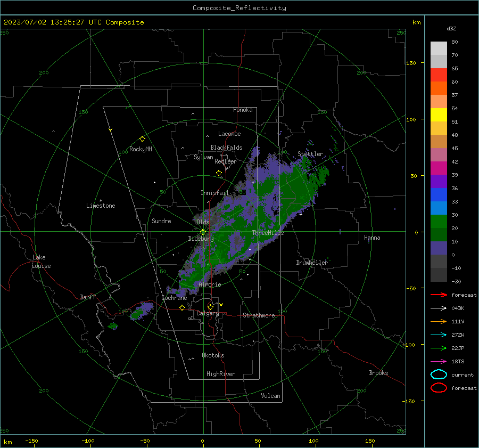
Task: Select the dark green 20 dBZ swatch
Action: point(439,234)
